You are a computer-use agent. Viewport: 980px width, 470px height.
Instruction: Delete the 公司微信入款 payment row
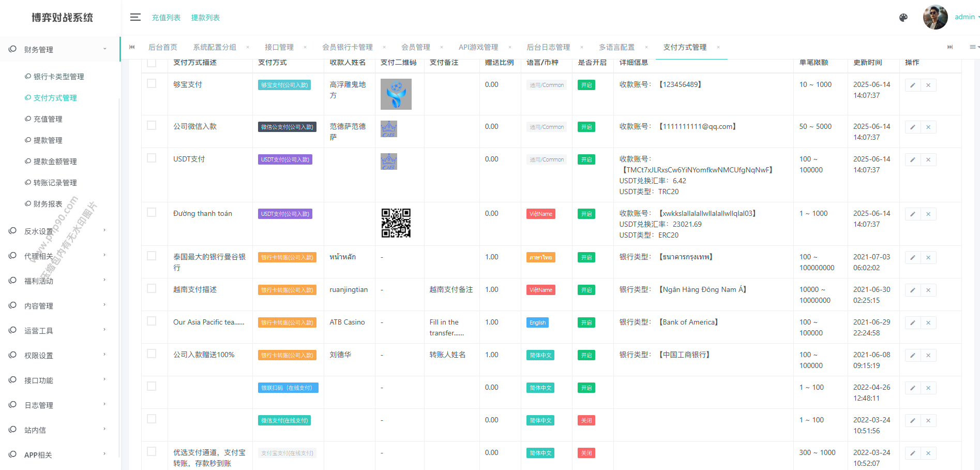point(928,127)
